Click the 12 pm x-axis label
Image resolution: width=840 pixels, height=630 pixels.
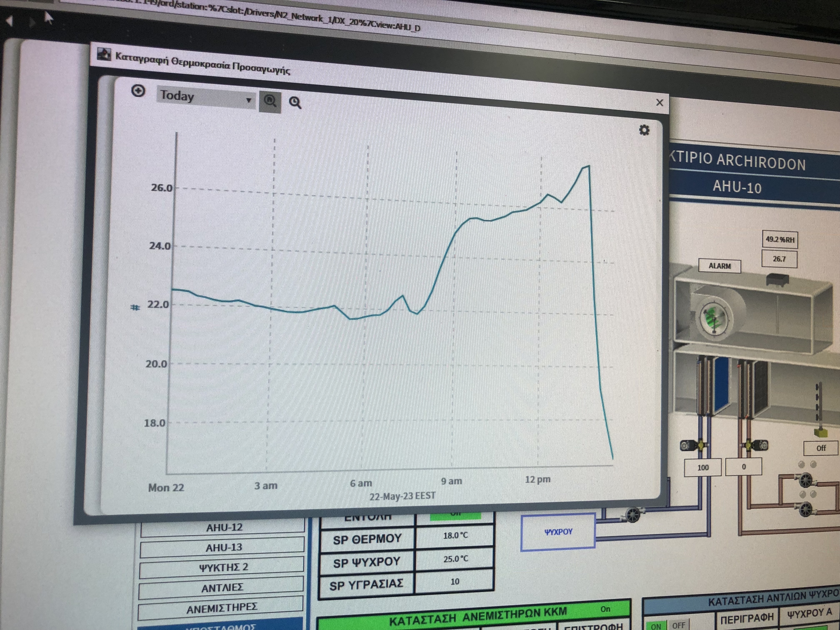[538, 479]
